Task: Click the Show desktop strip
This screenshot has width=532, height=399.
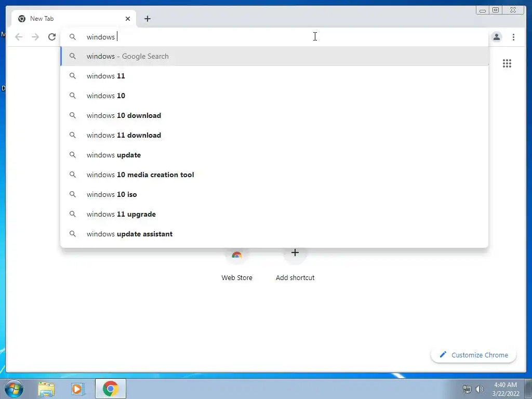Action: [x=528, y=389]
